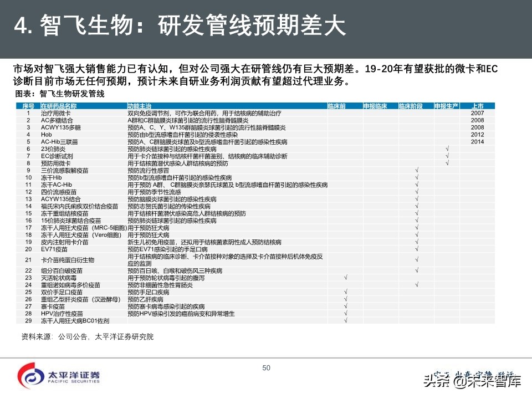Click the Pacific Securities logo
532x399 pixels.
(x=59, y=376)
